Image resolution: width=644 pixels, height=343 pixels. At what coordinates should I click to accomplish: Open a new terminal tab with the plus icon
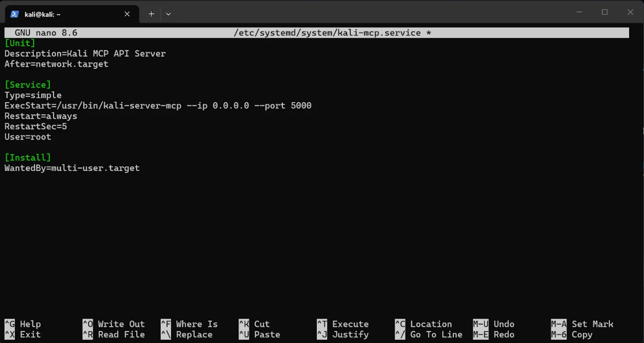pos(151,14)
